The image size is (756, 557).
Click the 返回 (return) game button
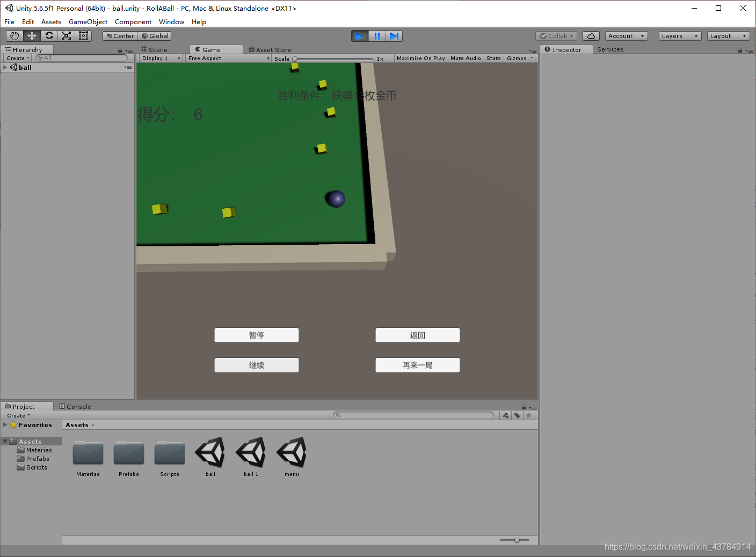(x=418, y=335)
